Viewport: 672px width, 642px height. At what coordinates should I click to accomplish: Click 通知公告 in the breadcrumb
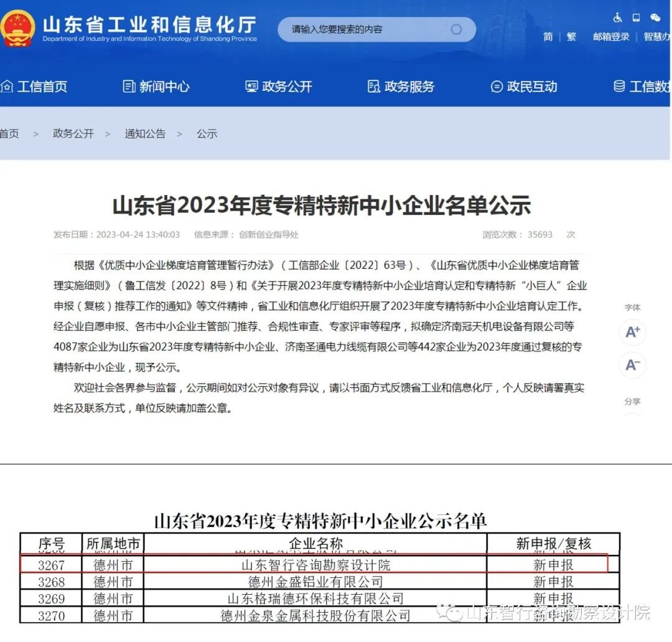click(x=145, y=134)
